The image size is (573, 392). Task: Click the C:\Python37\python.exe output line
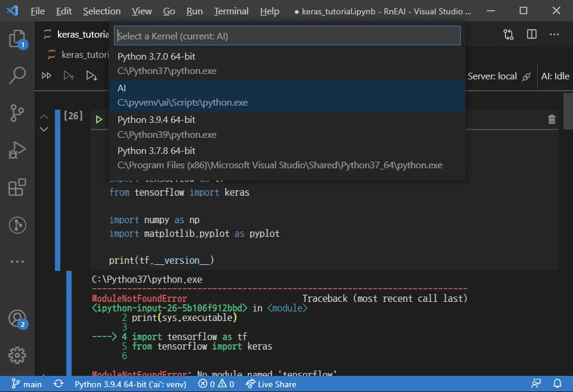[x=147, y=279]
